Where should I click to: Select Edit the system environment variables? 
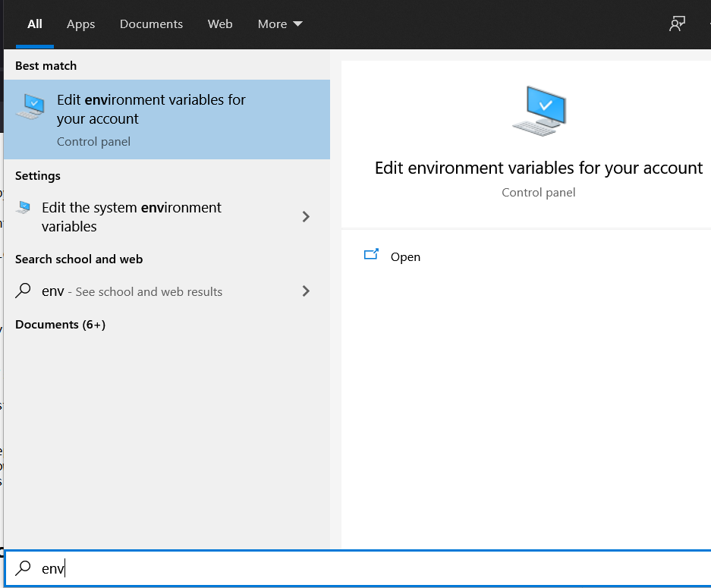click(x=167, y=217)
